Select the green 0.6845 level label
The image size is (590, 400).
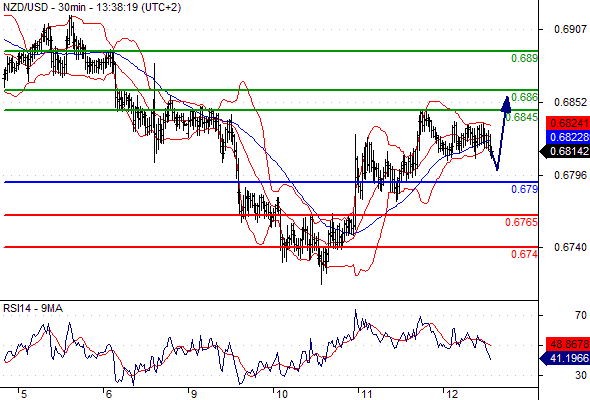click(522, 117)
